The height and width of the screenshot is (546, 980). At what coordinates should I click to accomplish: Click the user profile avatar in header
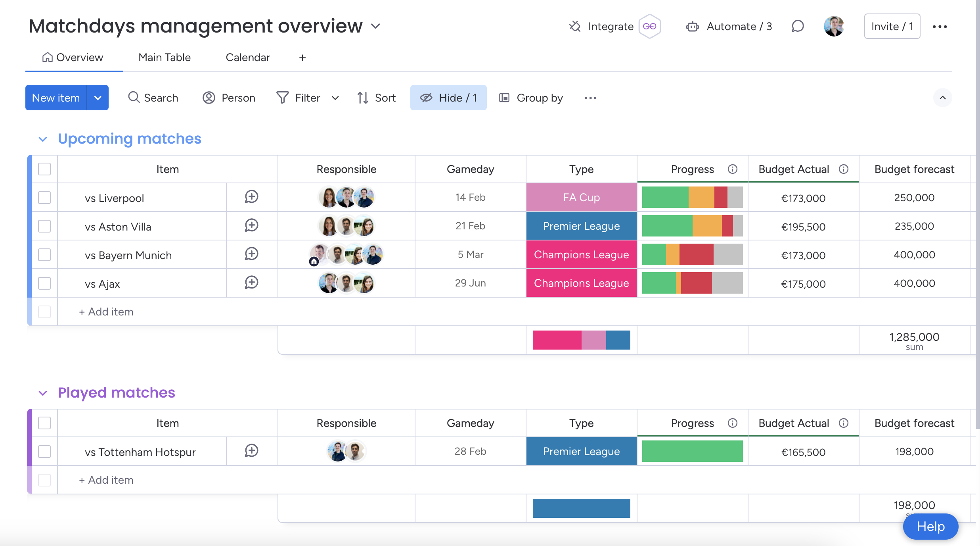pos(834,27)
